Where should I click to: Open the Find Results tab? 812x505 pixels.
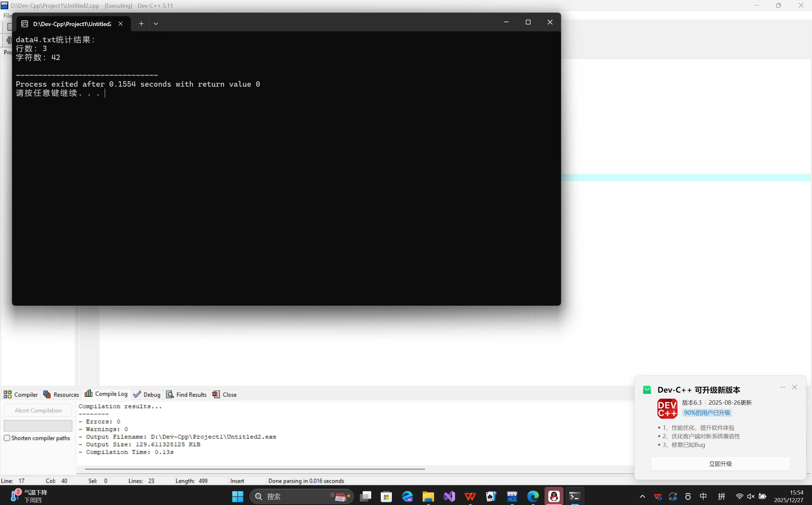tap(187, 395)
